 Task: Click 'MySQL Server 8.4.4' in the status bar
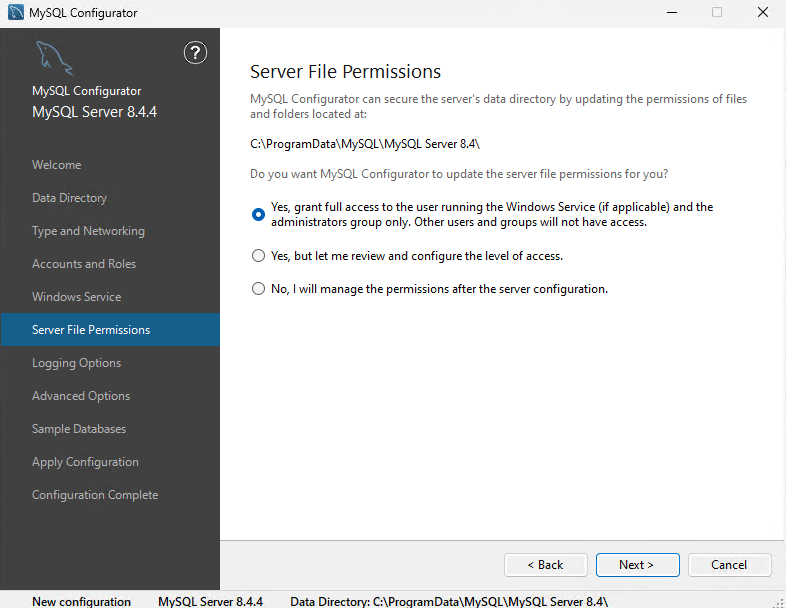coord(211,601)
